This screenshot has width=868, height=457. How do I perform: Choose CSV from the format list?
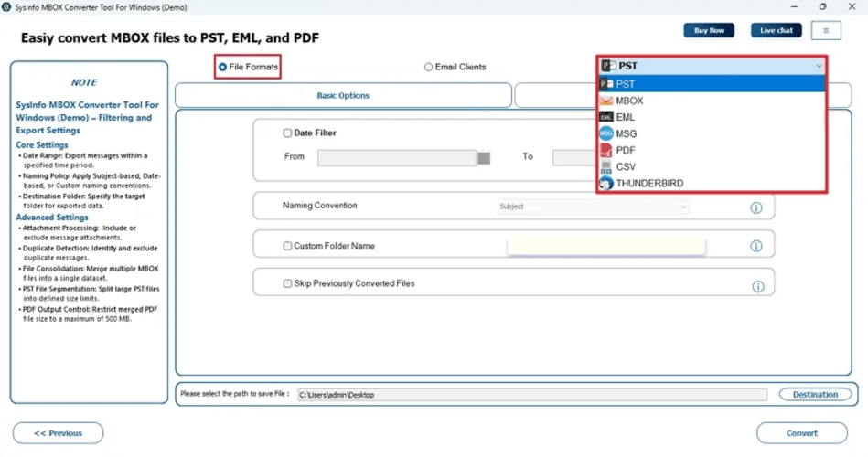[712, 166]
